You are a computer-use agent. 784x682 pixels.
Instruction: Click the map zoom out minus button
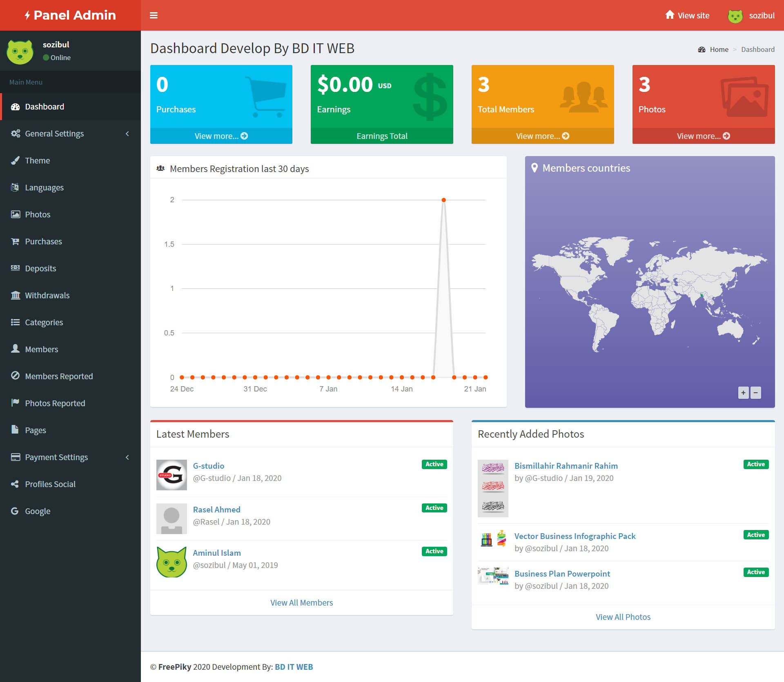(x=755, y=393)
